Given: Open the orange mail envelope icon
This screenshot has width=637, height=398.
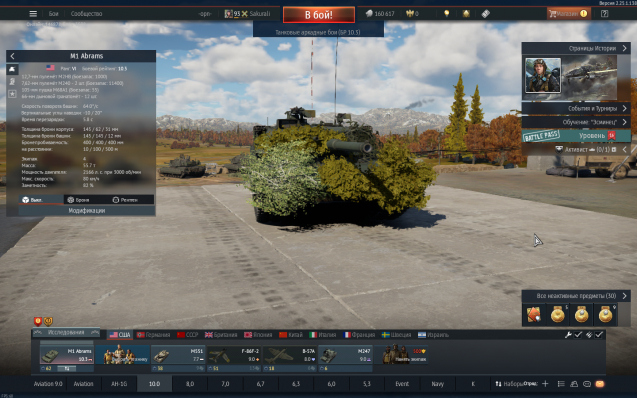Looking at the screenshot, I should click(600, 384).
